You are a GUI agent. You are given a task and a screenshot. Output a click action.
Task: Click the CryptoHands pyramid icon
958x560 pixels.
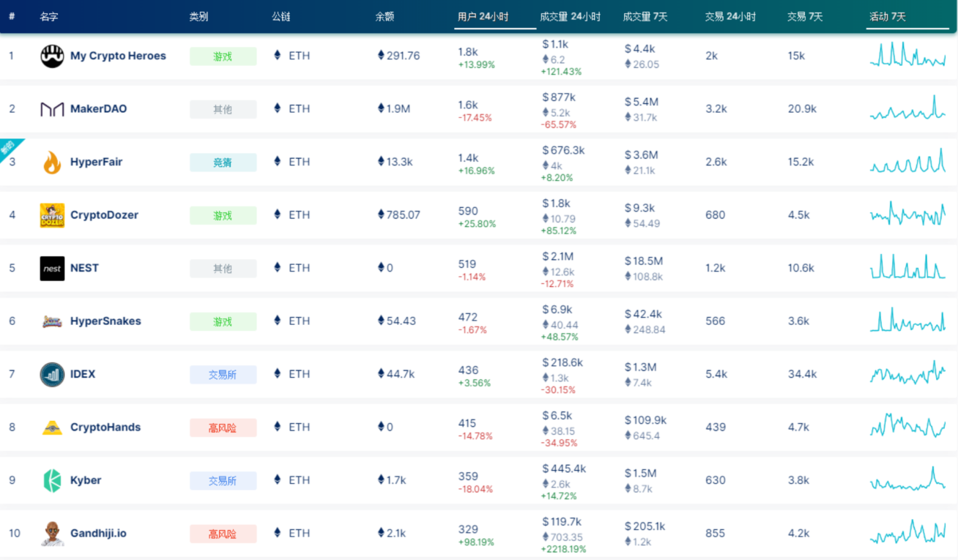coord(52,428)
